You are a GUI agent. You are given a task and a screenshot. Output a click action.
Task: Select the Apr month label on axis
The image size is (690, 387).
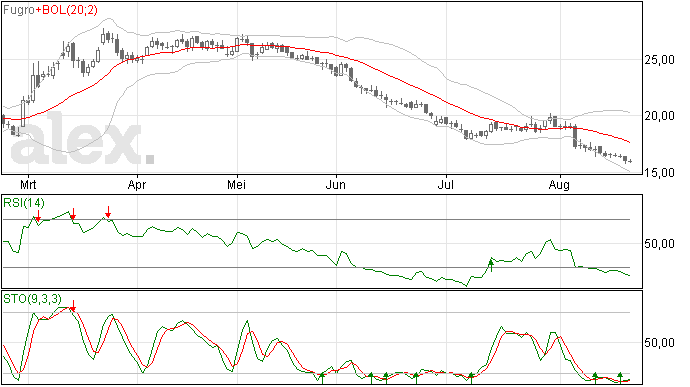[x=137, y=185]
